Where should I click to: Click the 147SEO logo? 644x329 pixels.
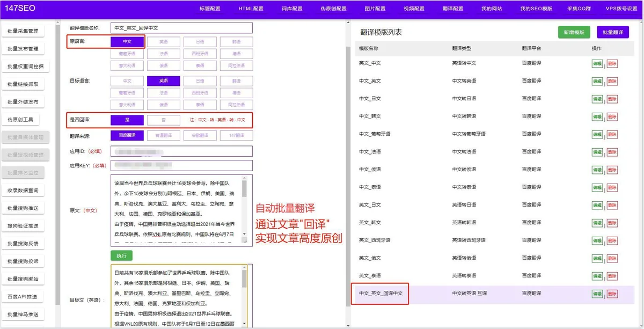20,8
